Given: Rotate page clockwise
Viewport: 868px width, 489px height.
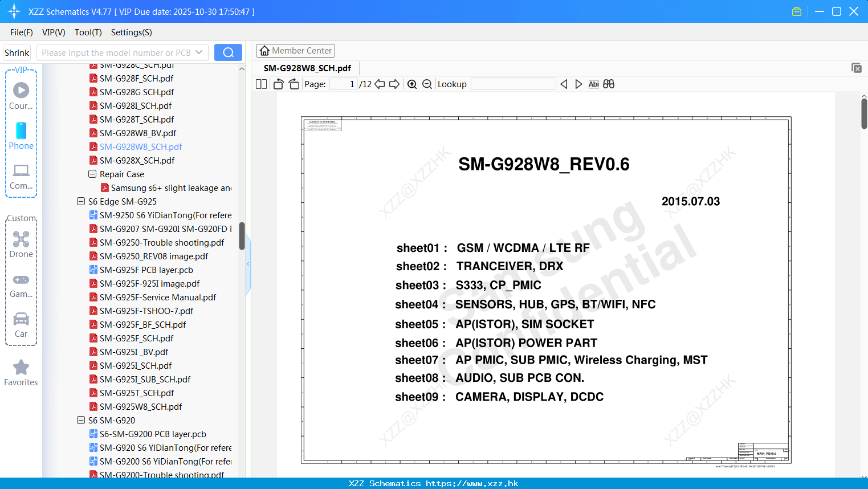Looking at the screenshot, I should pyautogui.click(x=294, y=84).
